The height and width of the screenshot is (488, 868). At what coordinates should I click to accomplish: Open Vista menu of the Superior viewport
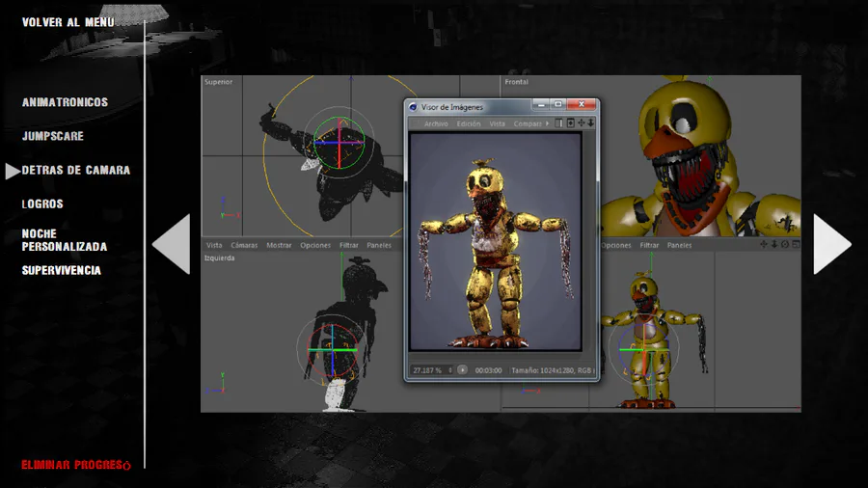(x=214, y=245)
